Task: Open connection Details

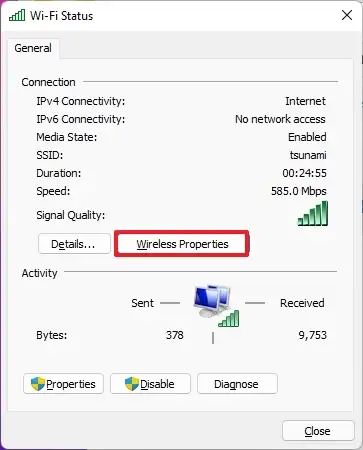Action: pos(74,244)
